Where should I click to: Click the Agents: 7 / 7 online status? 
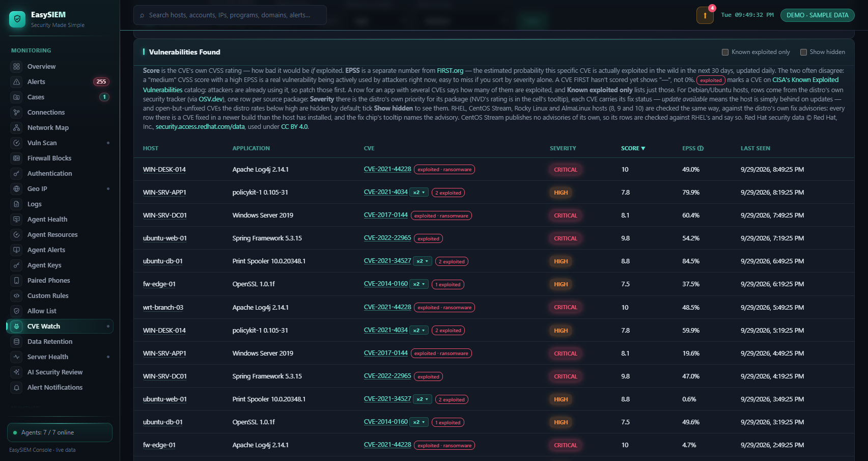pos(60,432)
